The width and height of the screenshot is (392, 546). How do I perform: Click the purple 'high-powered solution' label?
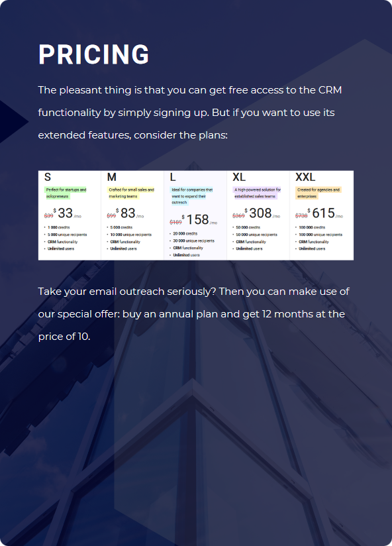click(257, 193)
